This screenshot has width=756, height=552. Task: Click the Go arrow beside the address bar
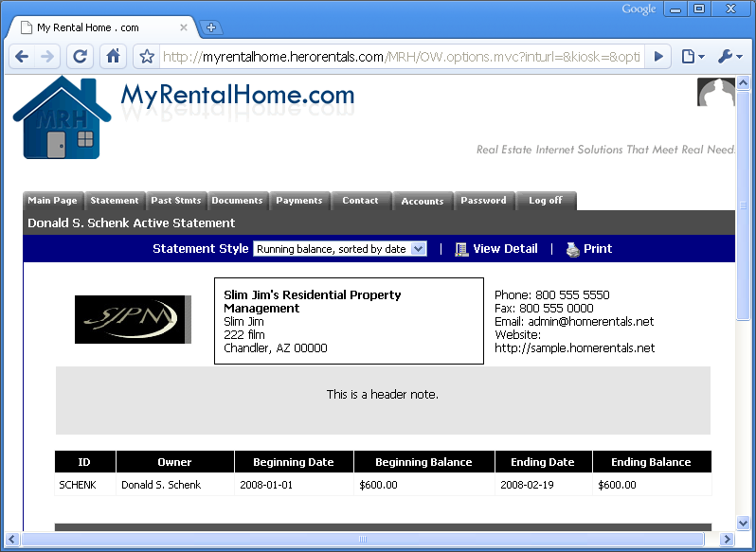click(658, 57)
